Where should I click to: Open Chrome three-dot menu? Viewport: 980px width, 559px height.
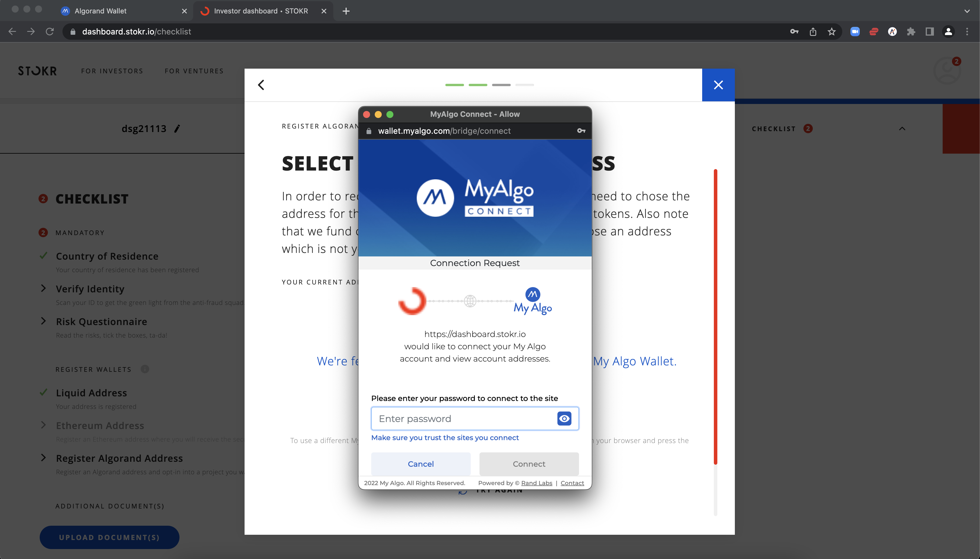click(967, 32)
